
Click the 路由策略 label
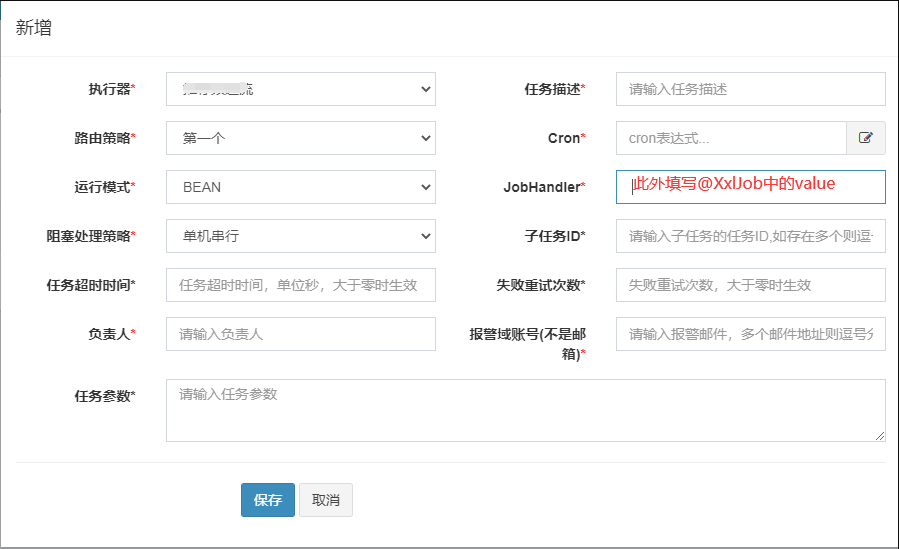(105, 138)
